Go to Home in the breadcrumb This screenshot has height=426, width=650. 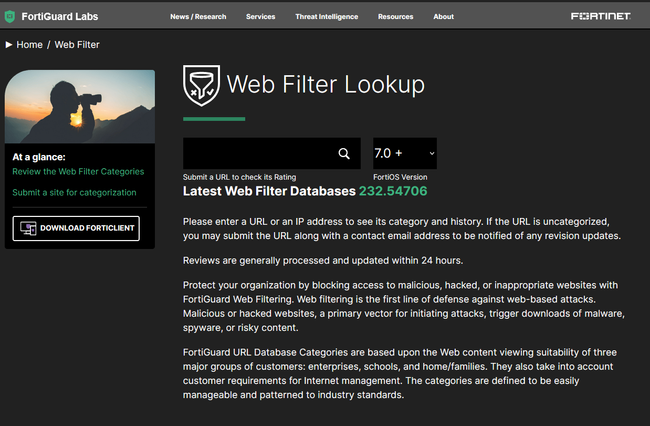(29, 45)
